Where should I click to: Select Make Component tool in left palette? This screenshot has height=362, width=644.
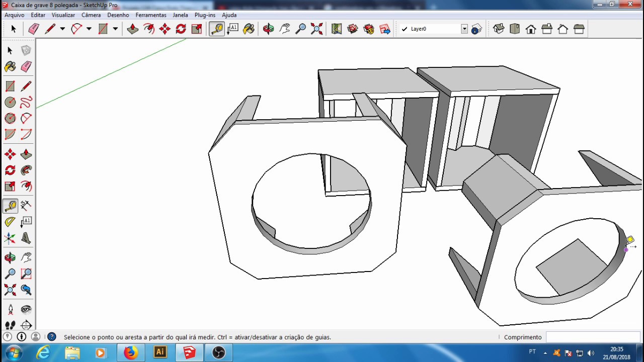[26, 50]
